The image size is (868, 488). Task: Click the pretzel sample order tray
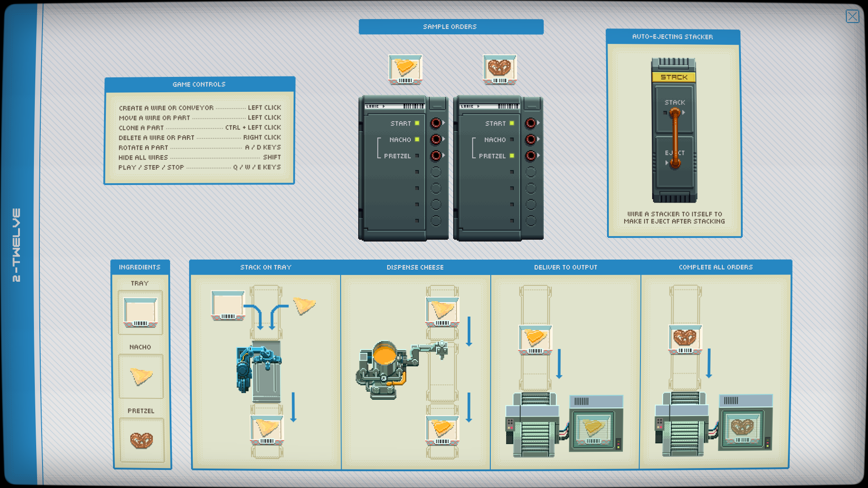pyautogui.click(x=499, y=69)
